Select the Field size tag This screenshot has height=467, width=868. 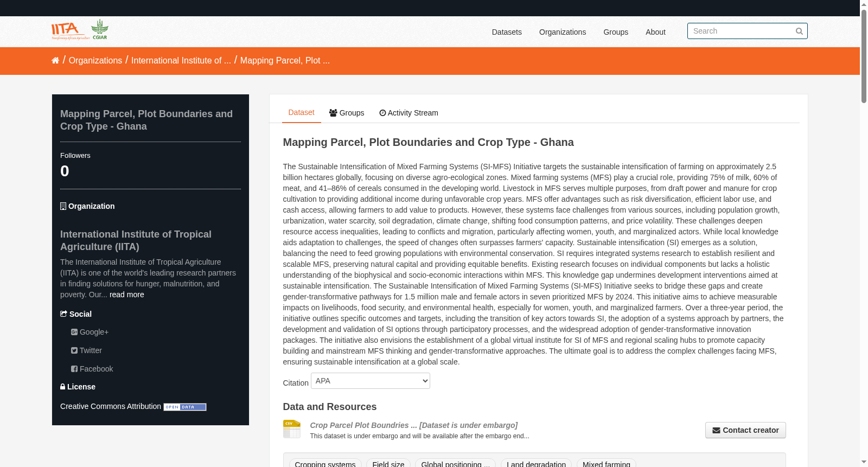click(388, 464)
